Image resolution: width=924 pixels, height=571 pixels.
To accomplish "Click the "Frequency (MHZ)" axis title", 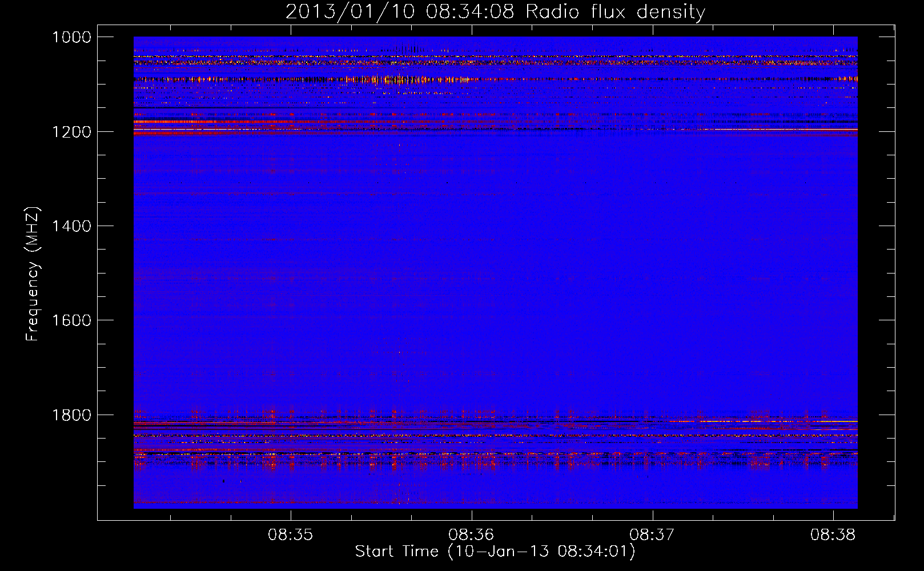I will click(33, 274).
